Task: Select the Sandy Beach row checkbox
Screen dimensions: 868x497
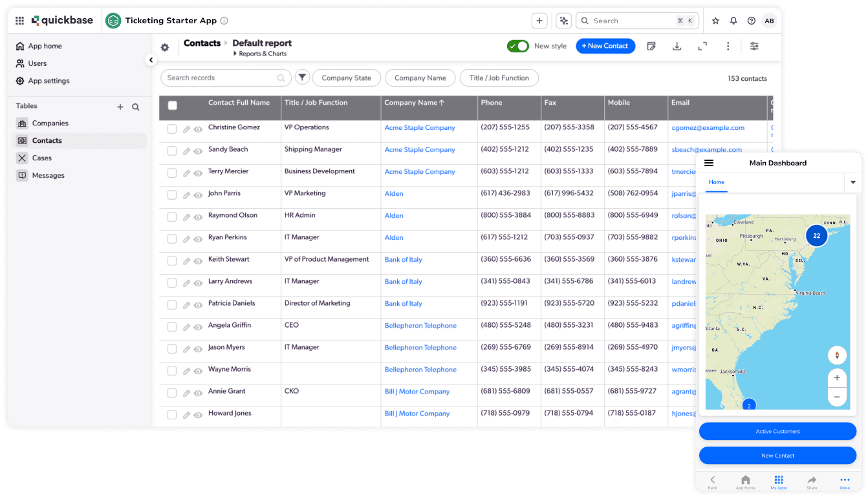Action: click(172, 151)
